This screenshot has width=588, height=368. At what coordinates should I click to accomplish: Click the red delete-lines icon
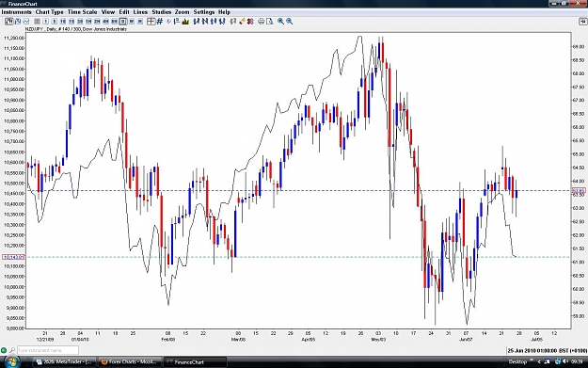[250, 22]
